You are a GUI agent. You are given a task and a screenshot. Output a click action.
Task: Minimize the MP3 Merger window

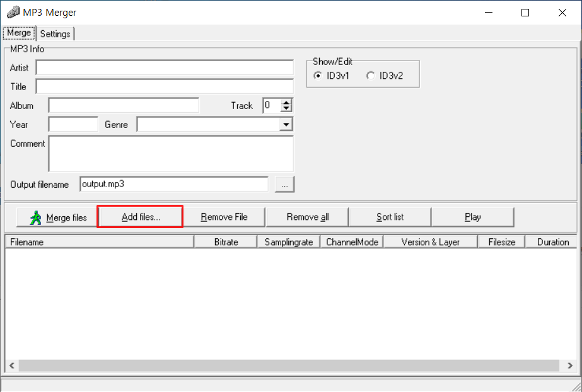coord(489,13)
